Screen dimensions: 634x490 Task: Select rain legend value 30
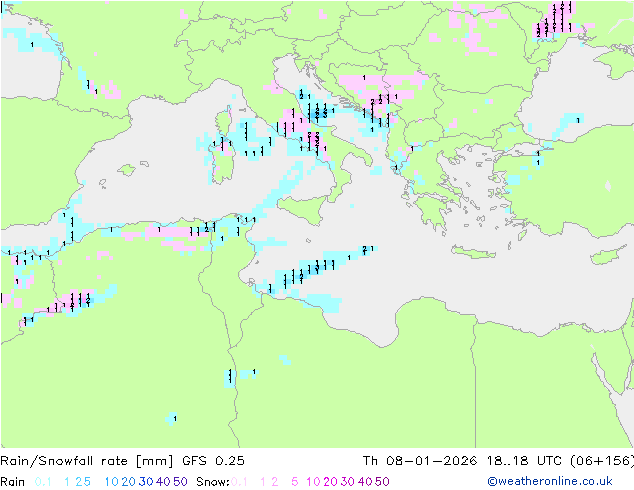coord(146,482)
